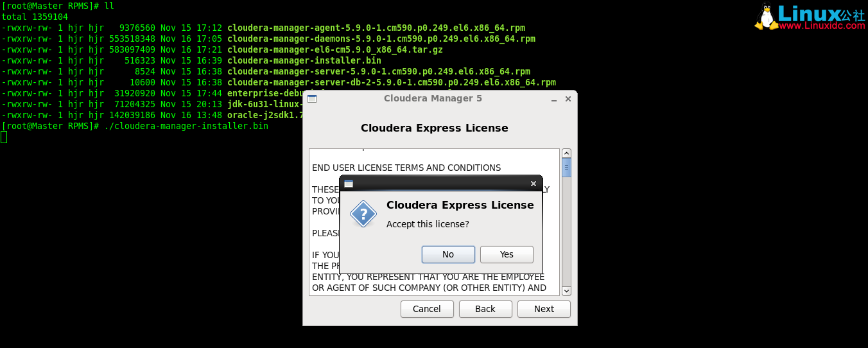868x348 pixels.
Task: Click cloudera-manager-server-5.9.0 rpm file name
Action: tap(379, 72)
